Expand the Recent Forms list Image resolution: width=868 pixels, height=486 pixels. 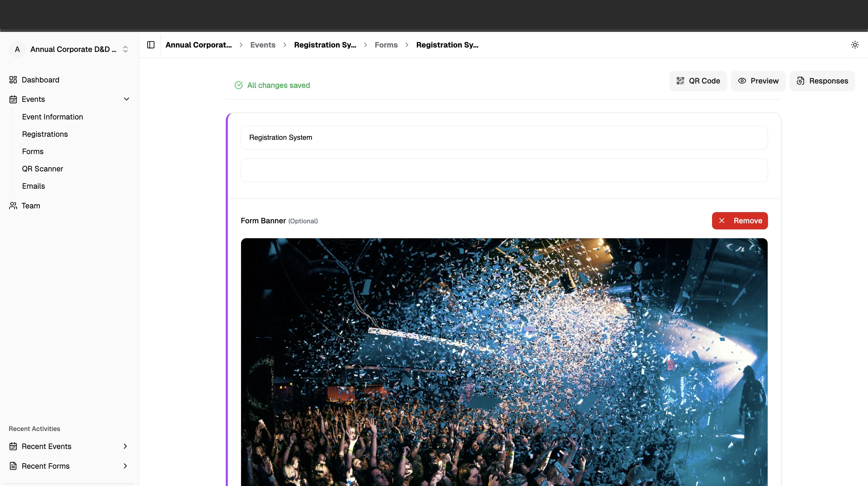[125, 466]
